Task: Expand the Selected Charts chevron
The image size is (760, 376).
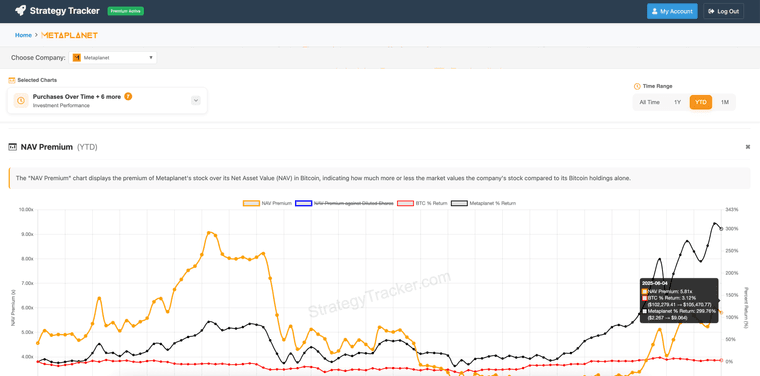Action: click(196, 100)
